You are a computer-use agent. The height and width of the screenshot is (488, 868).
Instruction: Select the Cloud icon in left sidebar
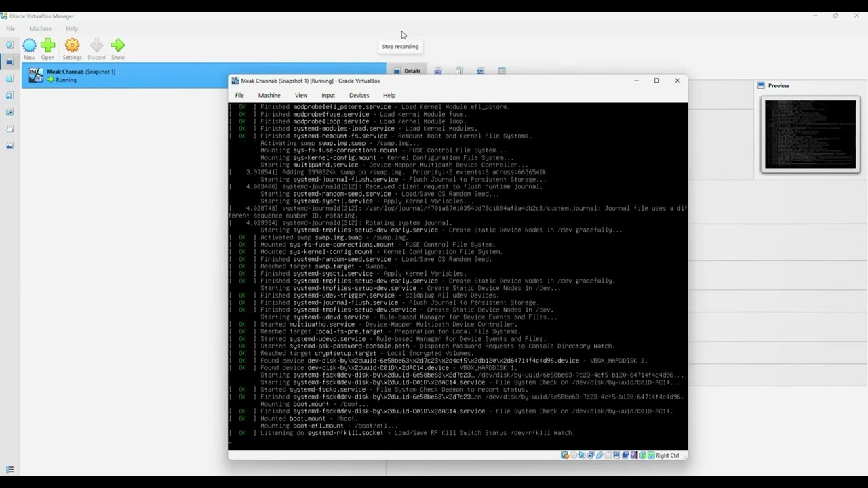coord(9,129)
